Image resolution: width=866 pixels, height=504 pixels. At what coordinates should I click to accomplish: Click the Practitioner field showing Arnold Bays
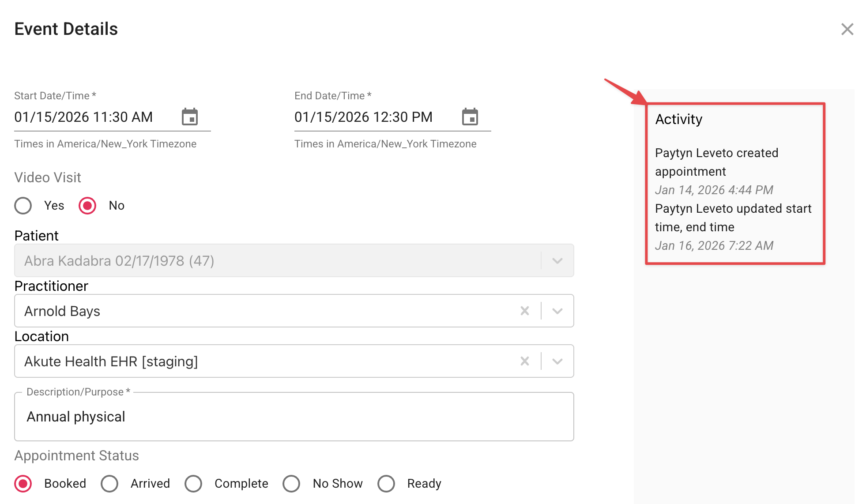tap(265, 311)
